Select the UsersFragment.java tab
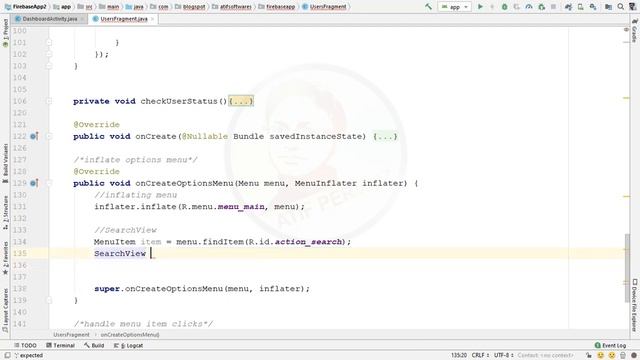Image resolution: width=640 pixels, height=360 pixels. [x=124, y=19]
